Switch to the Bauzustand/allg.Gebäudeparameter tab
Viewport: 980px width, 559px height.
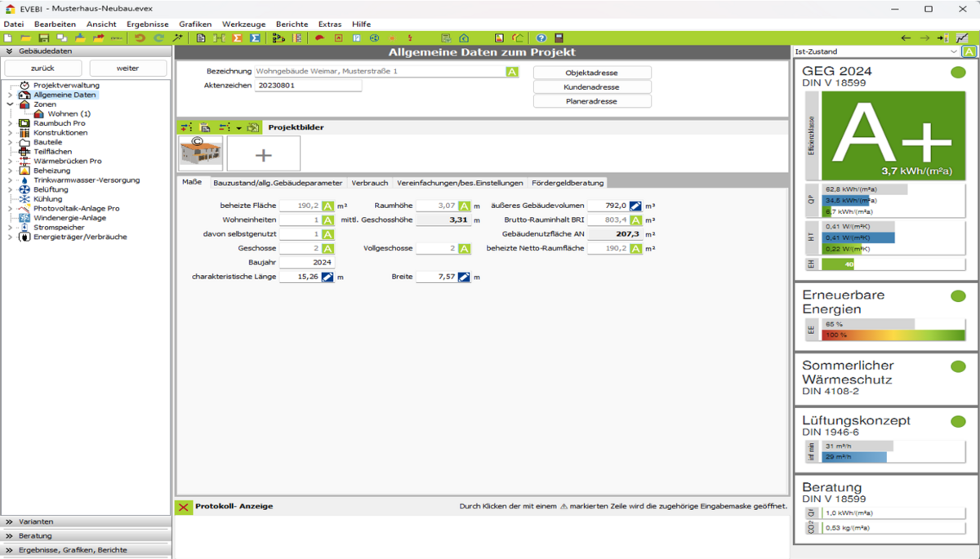point(278,183)
